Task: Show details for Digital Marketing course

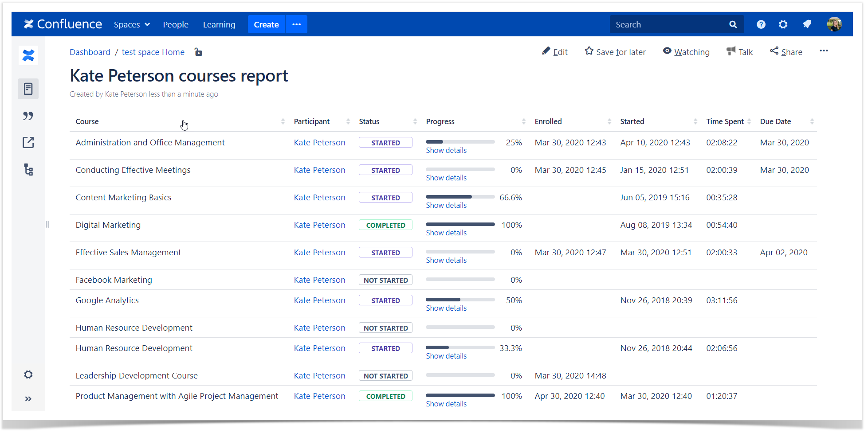Action: [x=446, y=232]
